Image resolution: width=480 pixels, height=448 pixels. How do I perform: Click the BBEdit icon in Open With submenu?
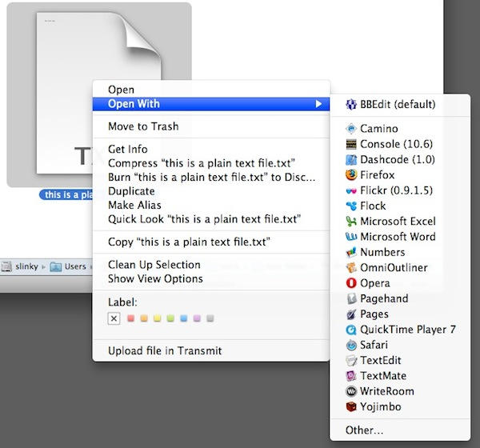point(351,104)
